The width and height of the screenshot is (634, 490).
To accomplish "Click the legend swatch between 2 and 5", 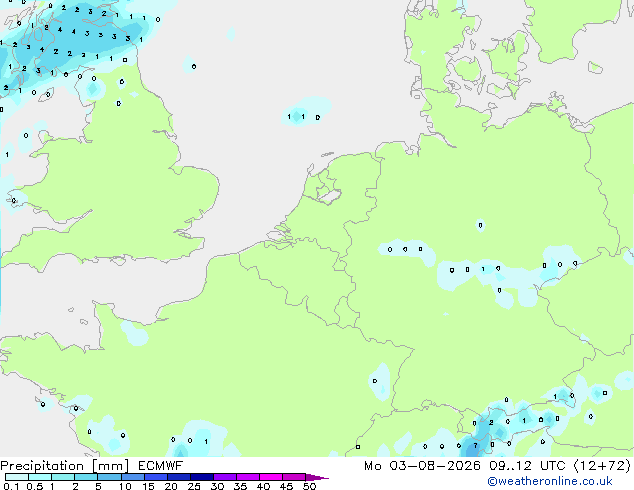I will [x=86, y=477].
